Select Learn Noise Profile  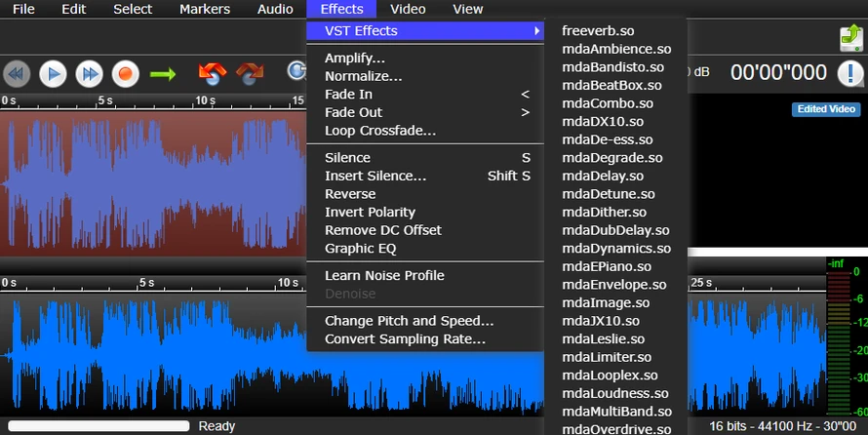384,275
